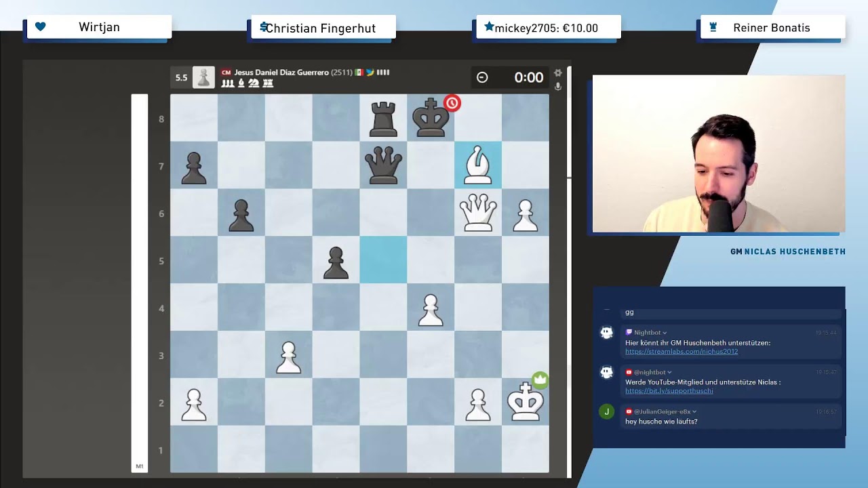Click the streamer webcam feed

pos(719,154)
